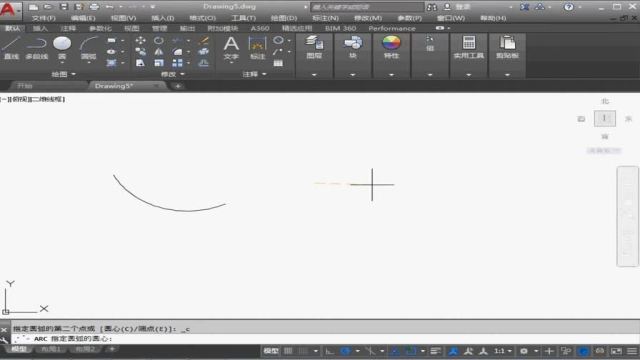Viewport: 640px width, 360px height.
Task: Open the Utilities (实用工具) calculator icon
Action: tap(469, 47)
